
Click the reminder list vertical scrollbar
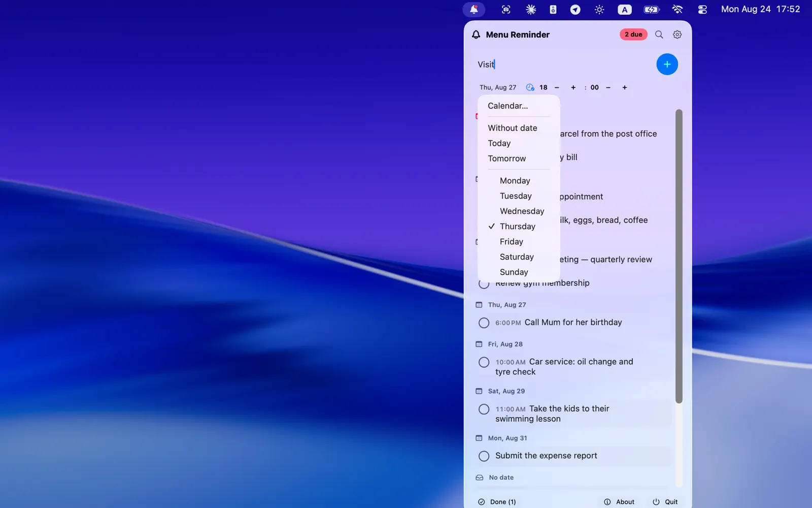click(x=679, y=256)
